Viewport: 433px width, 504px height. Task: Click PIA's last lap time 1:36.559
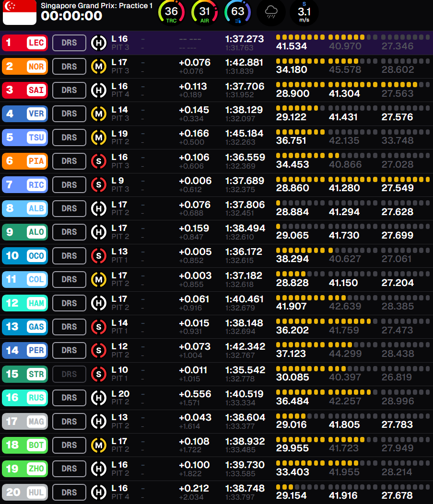(245, 157)
